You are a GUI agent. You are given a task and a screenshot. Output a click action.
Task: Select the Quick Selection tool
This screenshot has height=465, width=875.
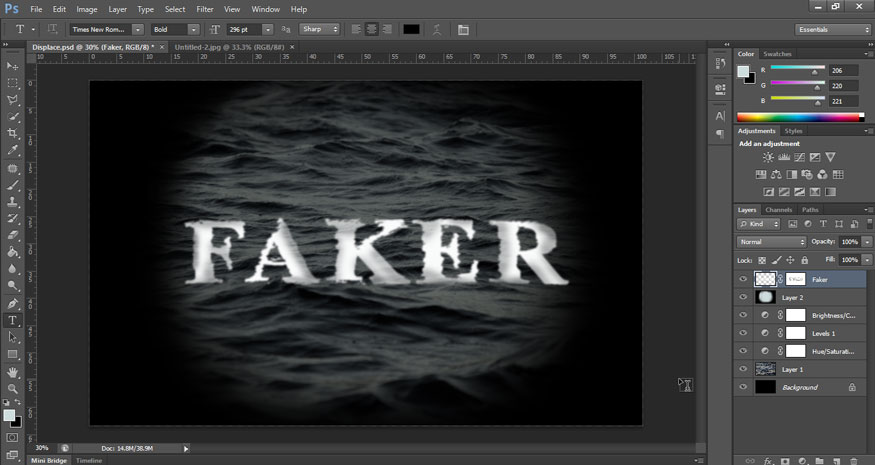[x=12, y=117]
